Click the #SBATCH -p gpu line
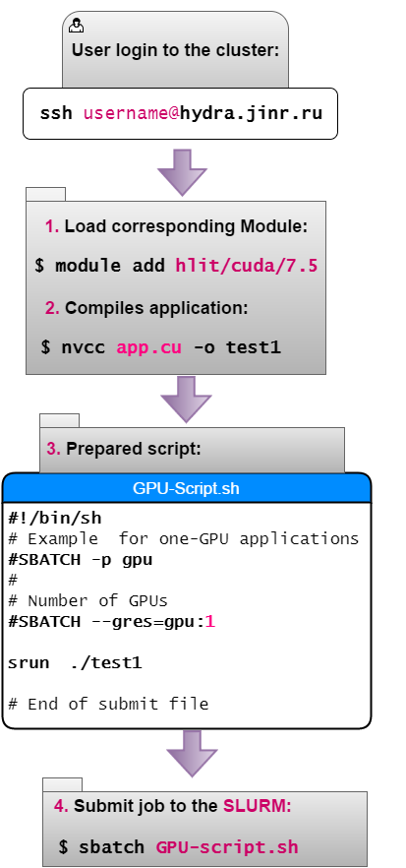The width and height of the screenshot is (406, 868). pos(81,560)
